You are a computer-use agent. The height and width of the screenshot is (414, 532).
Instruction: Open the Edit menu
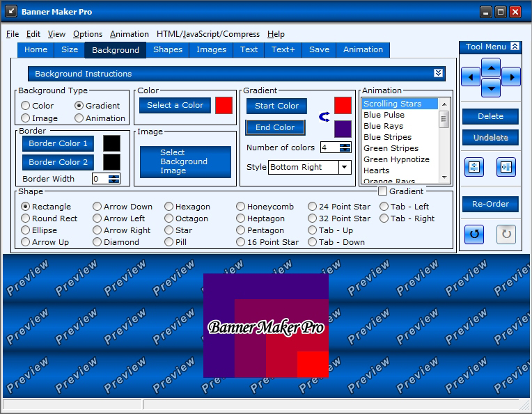(33, 34)
